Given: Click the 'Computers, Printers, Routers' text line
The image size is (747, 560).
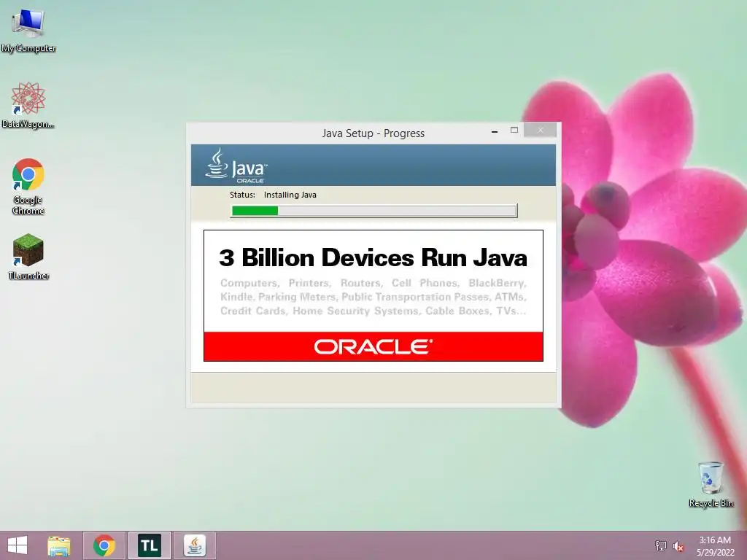Looking at the screenshot, I should (x=373, y=284).
